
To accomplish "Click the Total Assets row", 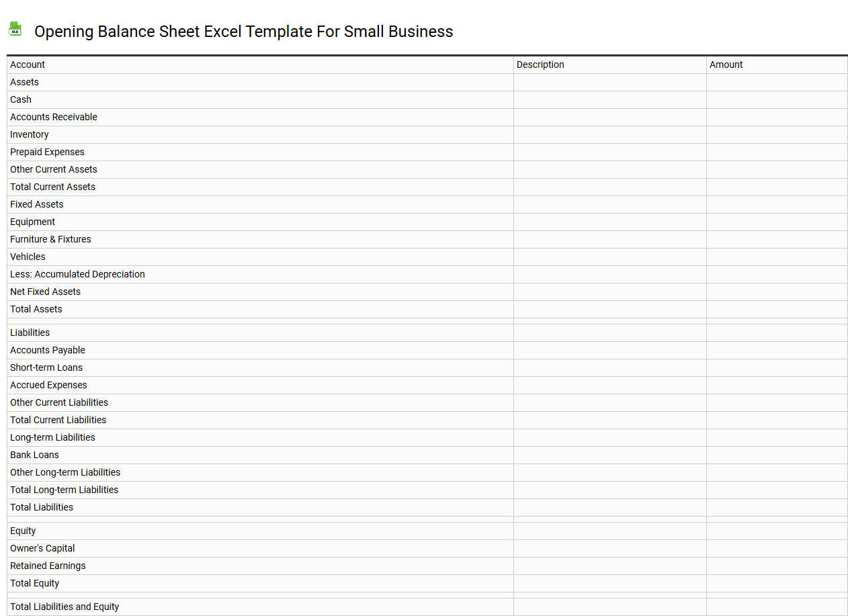I will point(36,309).
